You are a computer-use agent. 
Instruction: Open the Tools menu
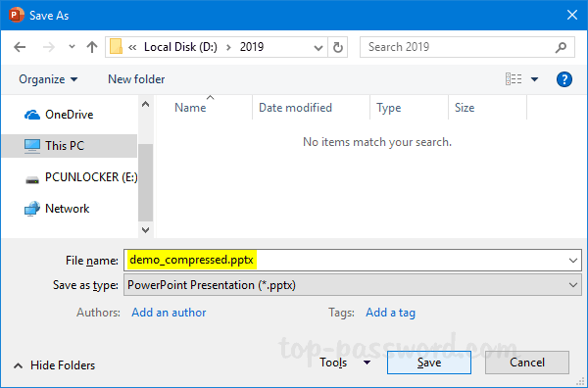345,363
